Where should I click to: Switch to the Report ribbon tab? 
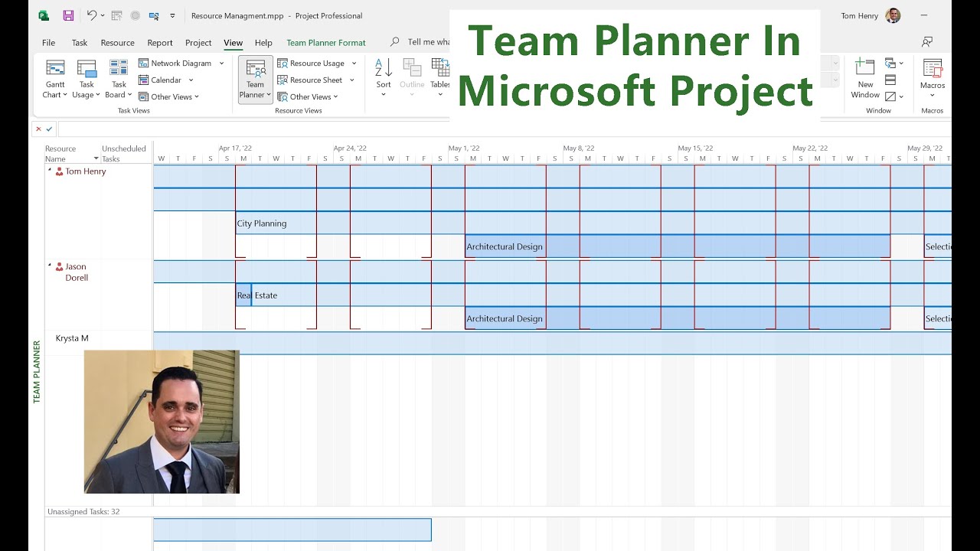coord(160,43)
